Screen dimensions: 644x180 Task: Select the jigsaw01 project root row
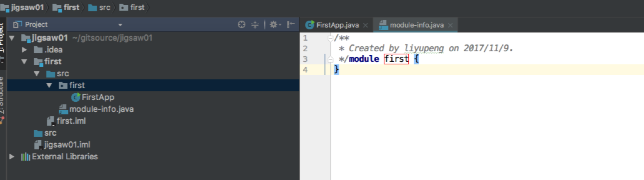(x=153, y=38)
